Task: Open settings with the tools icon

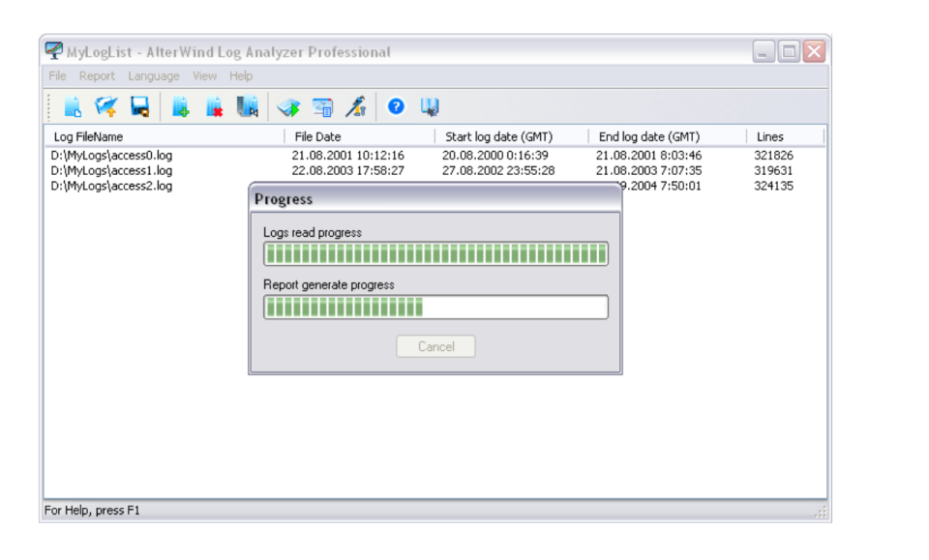Action: (x=356, y=107)
